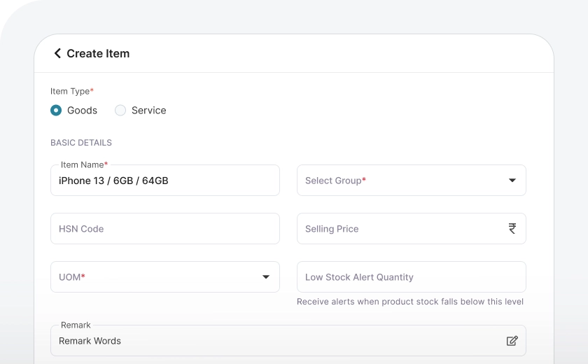Focus the Selling Price input text area
The height and width of the screenshot is (364, 588).
coord(399,229)
